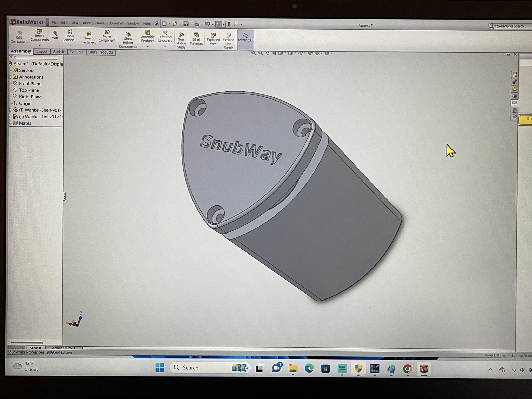Open the Window menu

point(133,23)
